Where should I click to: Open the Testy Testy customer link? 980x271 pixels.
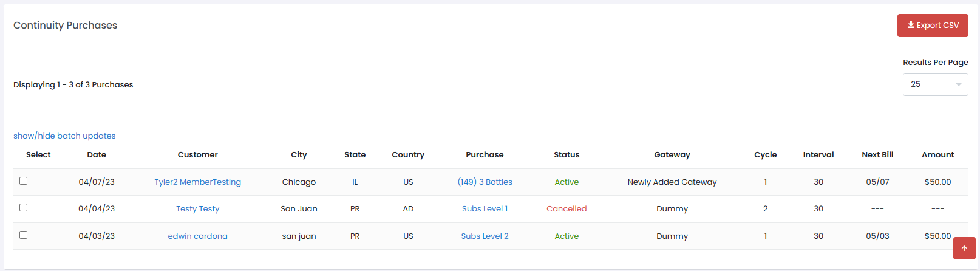pos(197,208)
